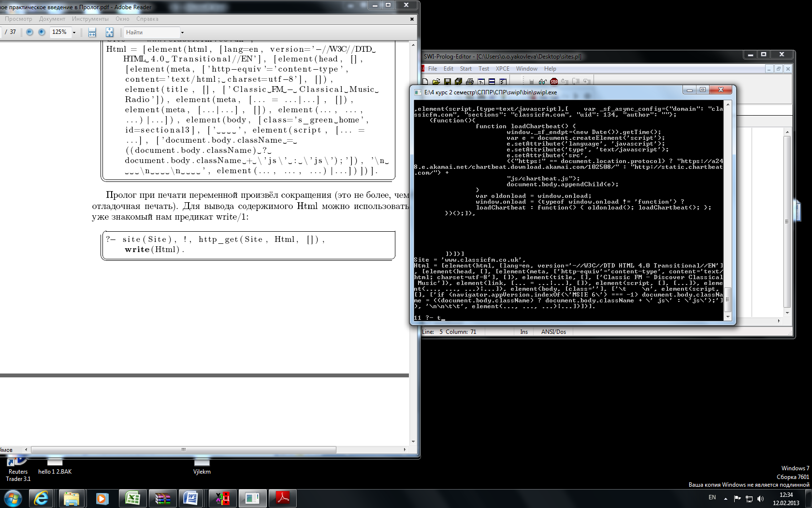Screen dimensions: 812x508
Task: Open the Справка menu in Adobe Reader
Action: coord(147,19)
